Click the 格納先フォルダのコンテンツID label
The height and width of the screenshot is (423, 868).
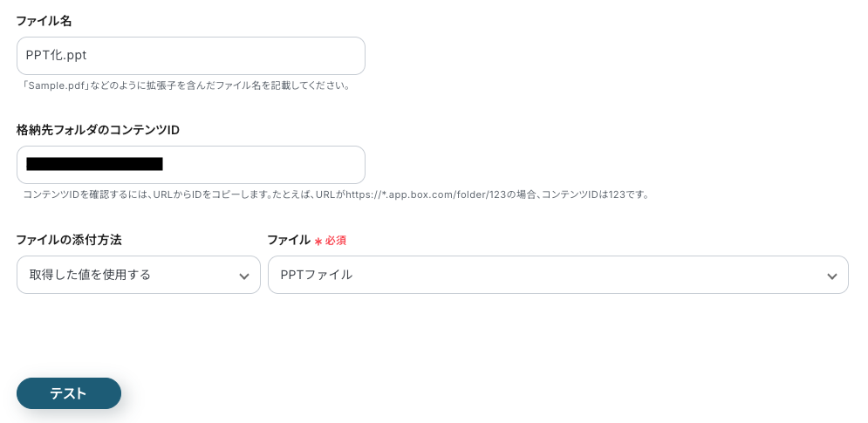(98, 130)
